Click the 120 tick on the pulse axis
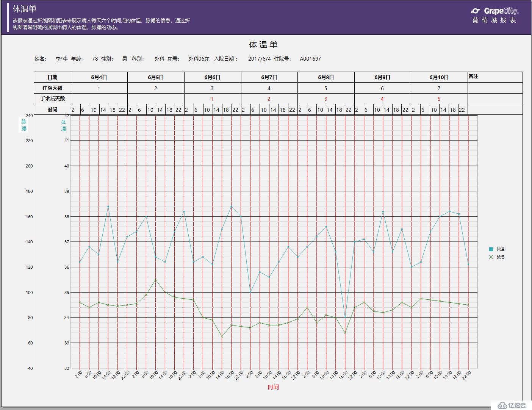The height and width of the screenshot is (410, 532). coord(29,267)
